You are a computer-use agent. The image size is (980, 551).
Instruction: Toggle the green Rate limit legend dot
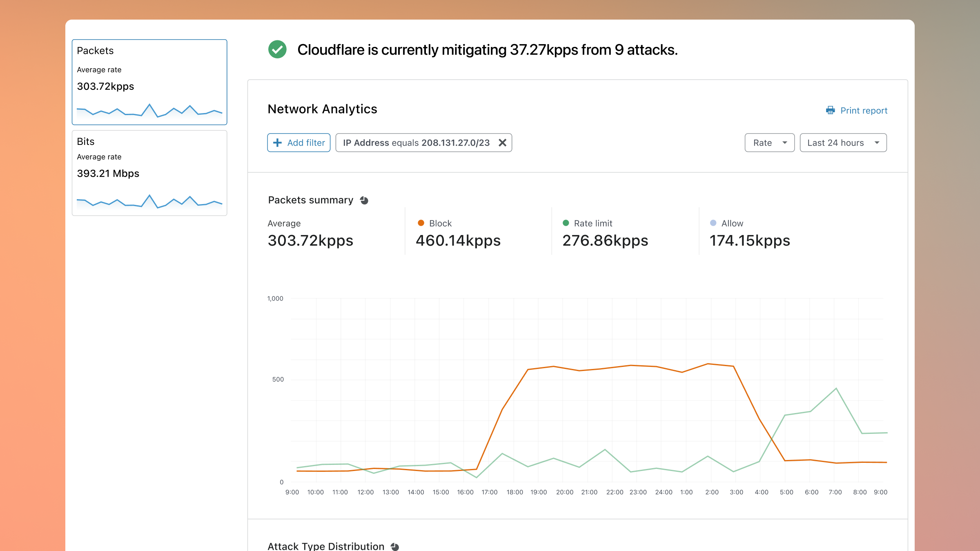(x=566, y=223)
